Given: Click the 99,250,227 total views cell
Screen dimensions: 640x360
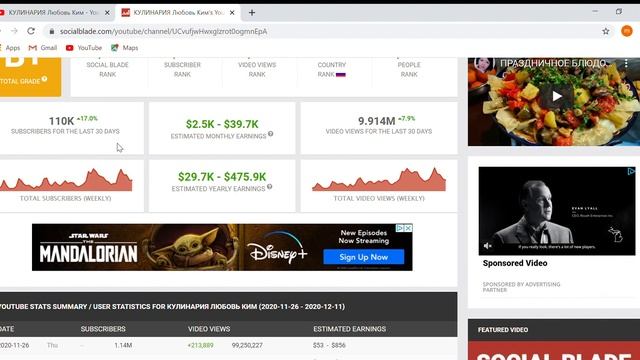Looking at the screenshot, I should 247,345.
